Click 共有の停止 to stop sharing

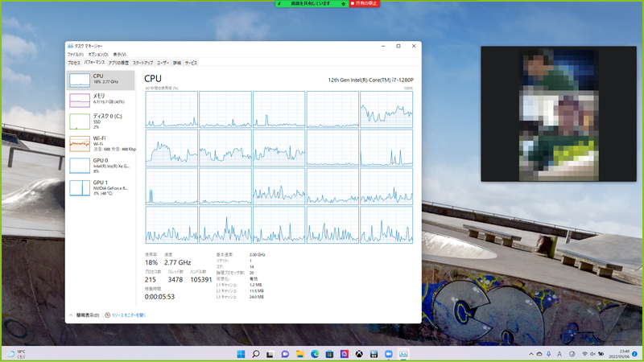365,3
